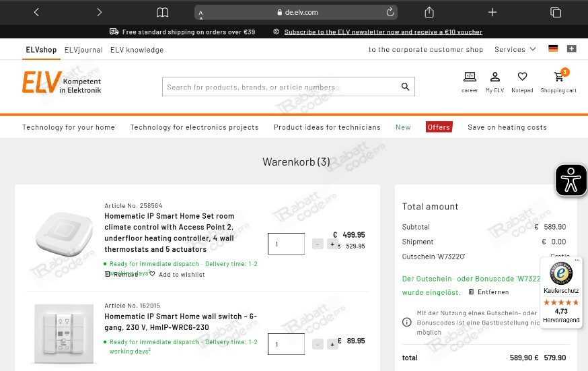Switch to ELV knowledge tab
The image size is (588, 371).
[137, 50]
